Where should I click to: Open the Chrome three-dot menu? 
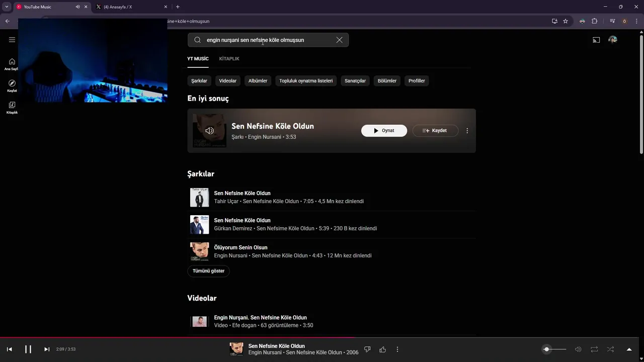[636, 21]
